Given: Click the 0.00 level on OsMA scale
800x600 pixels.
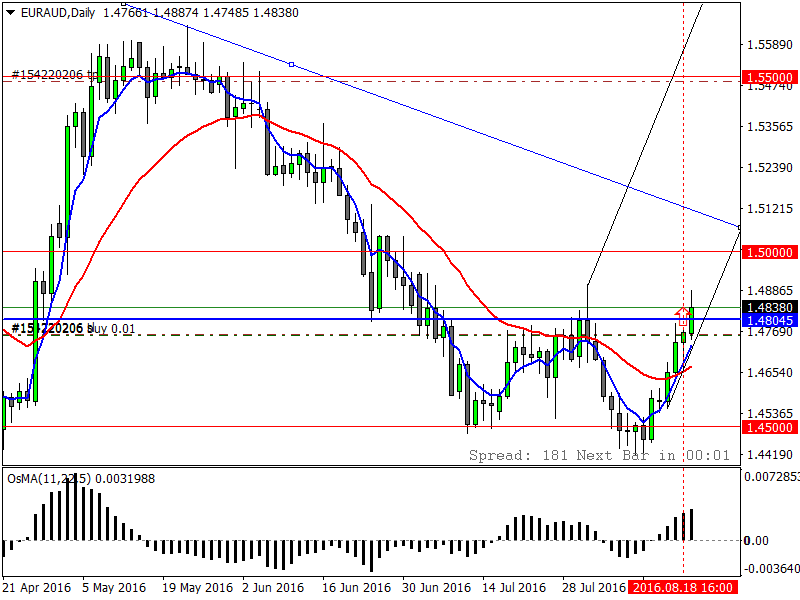Looking at the screenshot, I should coord(757,540).
